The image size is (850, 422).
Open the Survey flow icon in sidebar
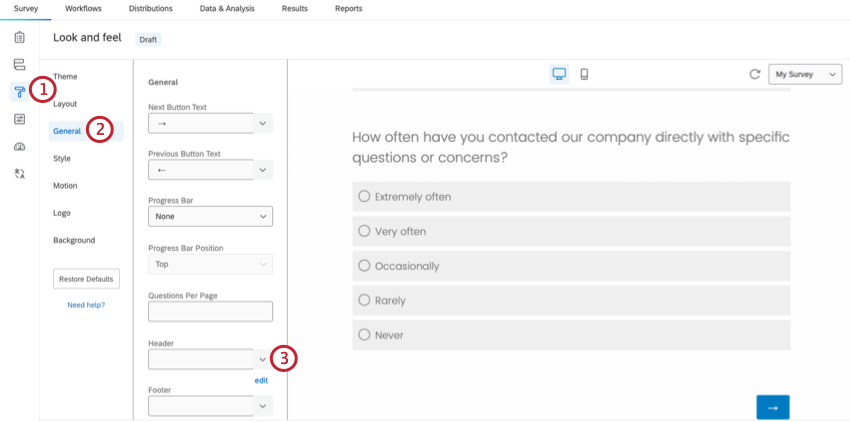tap(19, 65)
